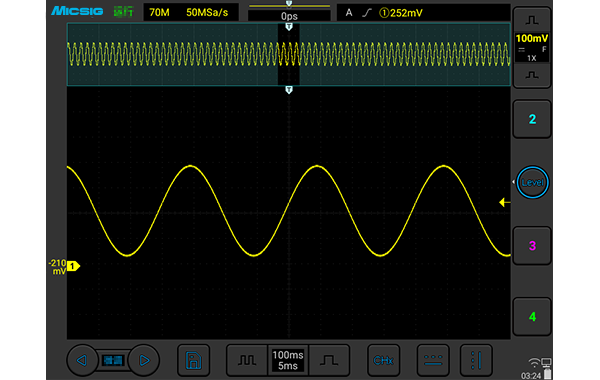Move waveform left with the left arrow
The image size is (600, 380).
[82, 360]
